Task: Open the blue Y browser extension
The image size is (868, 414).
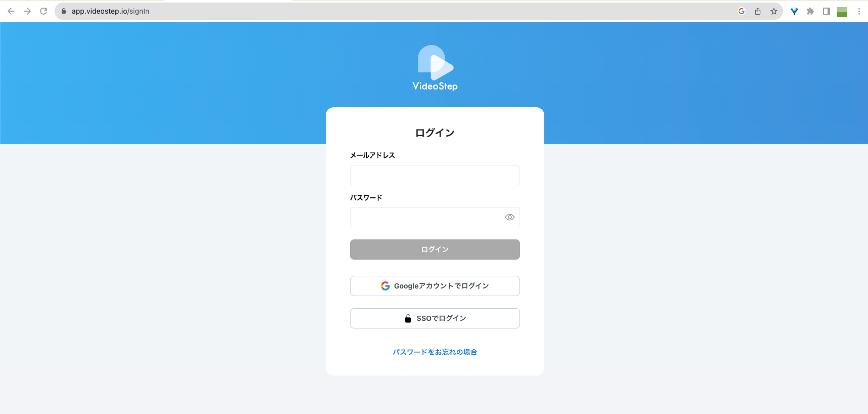Action: (794, 11)
